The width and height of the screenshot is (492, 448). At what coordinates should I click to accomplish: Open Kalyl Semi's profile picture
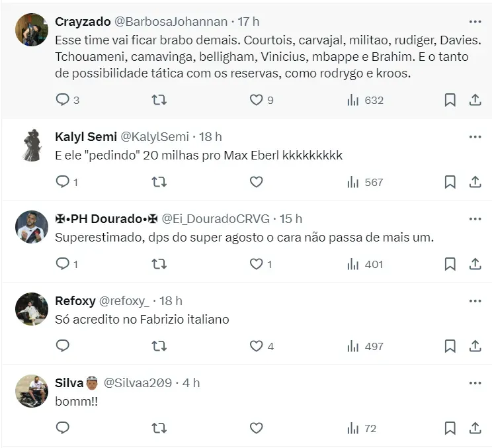(x=31, y=146)
